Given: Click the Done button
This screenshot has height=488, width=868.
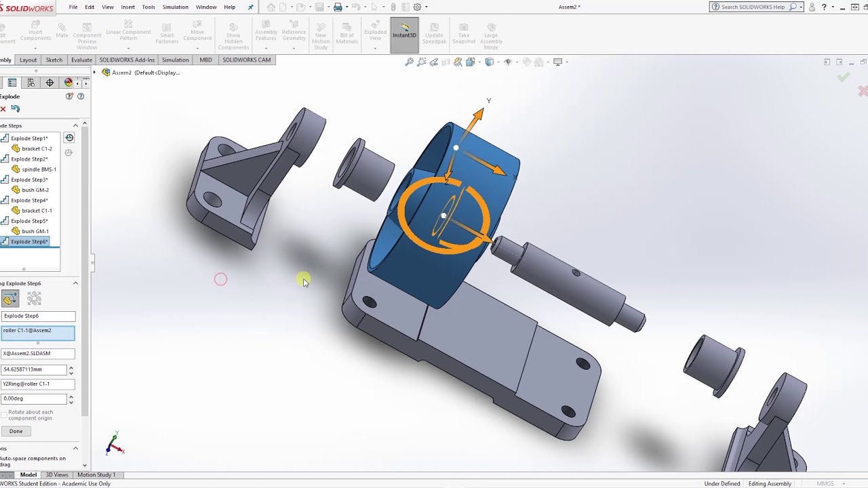Looking at the screenshot, I should click(x=16, y=431).
